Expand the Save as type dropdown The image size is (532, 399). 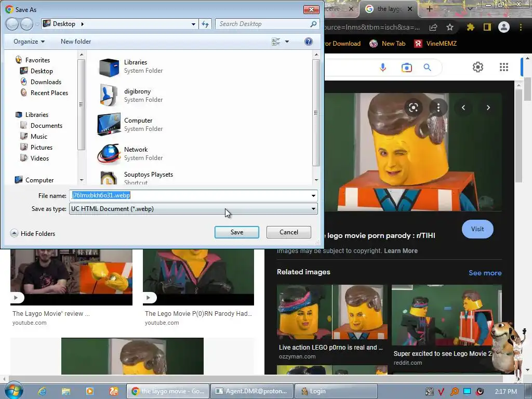pos(313,209)
